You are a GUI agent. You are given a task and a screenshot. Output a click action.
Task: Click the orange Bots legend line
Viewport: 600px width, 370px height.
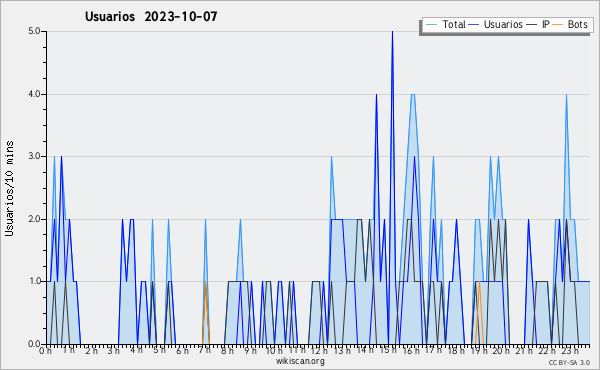[x=558, y=25]
